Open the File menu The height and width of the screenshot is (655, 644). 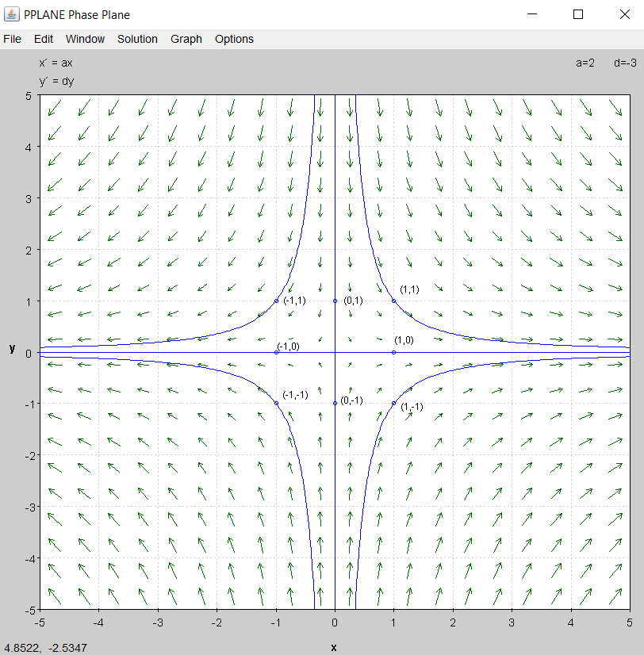point(12,39)
